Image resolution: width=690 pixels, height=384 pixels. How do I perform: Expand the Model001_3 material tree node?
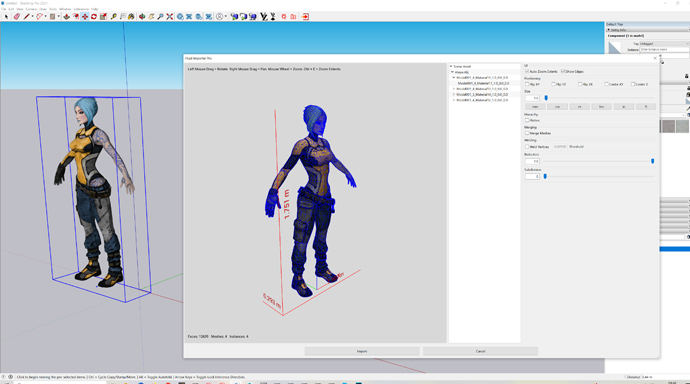(x=454, y=95)
